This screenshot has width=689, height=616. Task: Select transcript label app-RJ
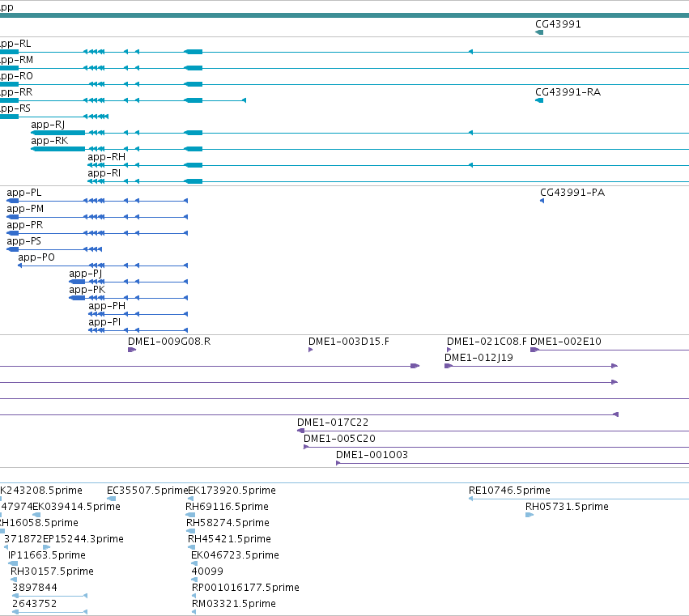pos(48,125)
